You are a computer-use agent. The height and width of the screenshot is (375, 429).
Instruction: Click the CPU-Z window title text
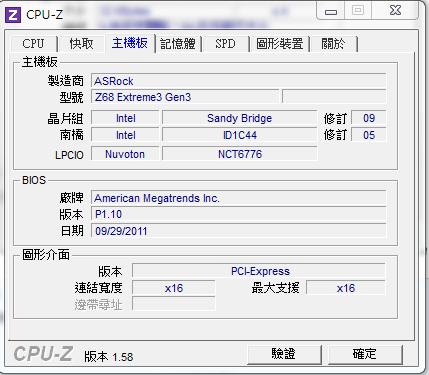(44, 15)
